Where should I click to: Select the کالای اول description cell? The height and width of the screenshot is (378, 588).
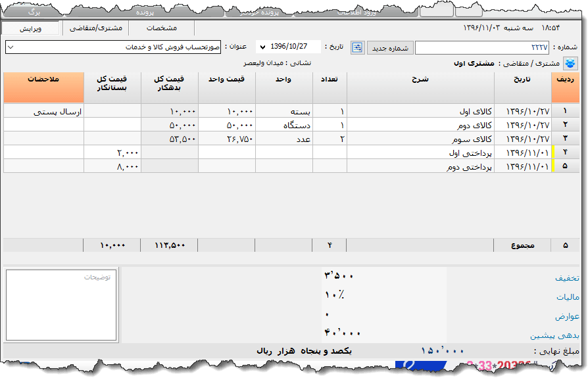point(420,111)
